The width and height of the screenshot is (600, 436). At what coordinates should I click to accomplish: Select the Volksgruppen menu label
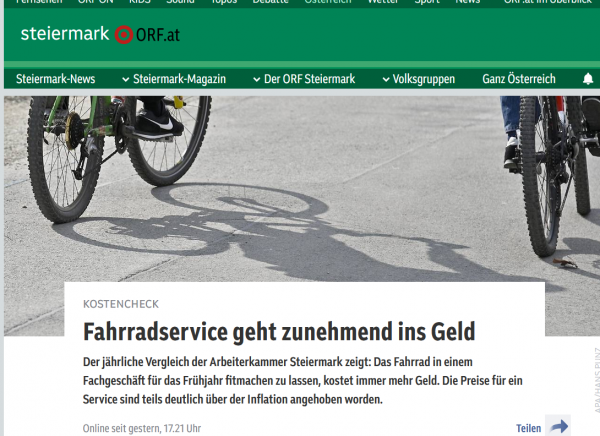coord(424,79)
